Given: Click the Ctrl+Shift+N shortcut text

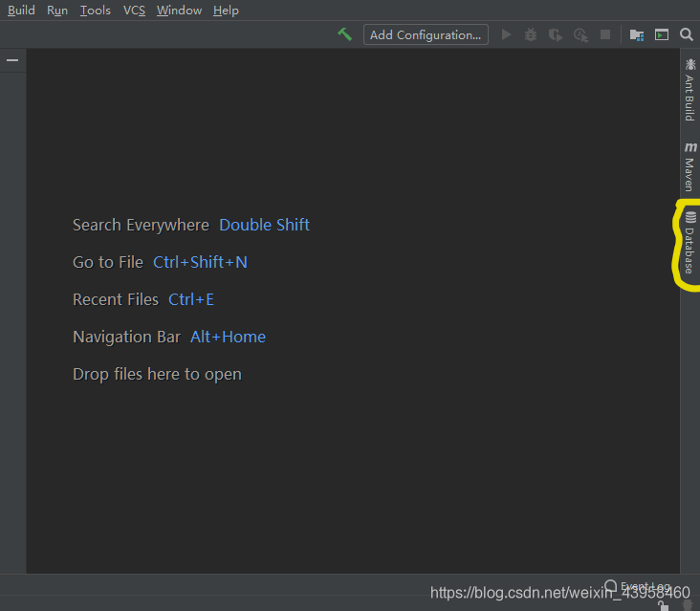Looking at the screenshot, I should 200,262.
